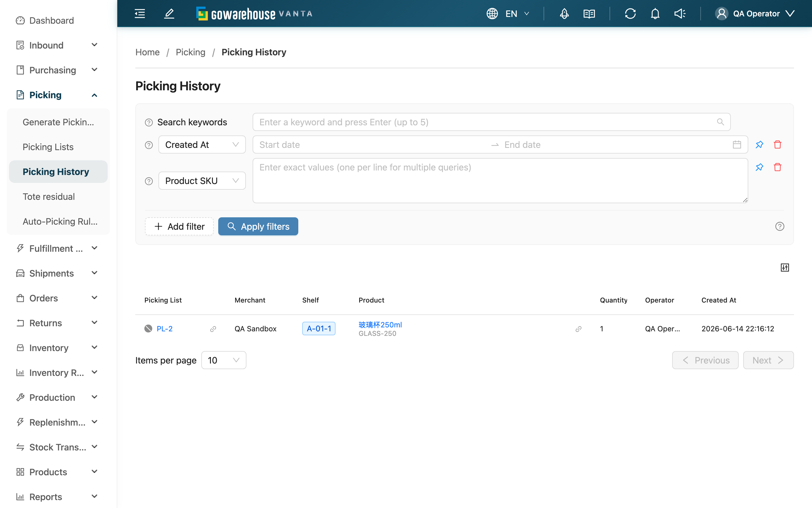812x508 pixels.
Task: Click the Previous page button
Action: pos(705,360)
